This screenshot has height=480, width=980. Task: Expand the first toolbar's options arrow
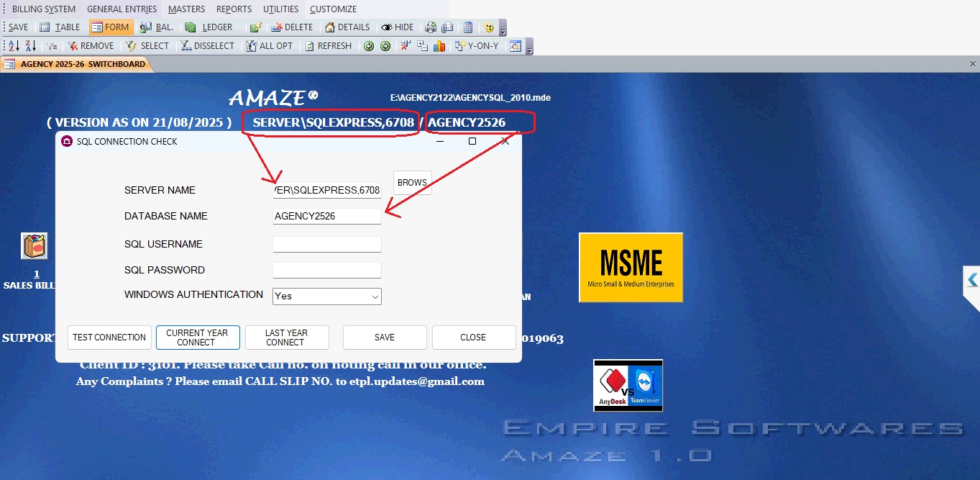click(x=503, y=29)
